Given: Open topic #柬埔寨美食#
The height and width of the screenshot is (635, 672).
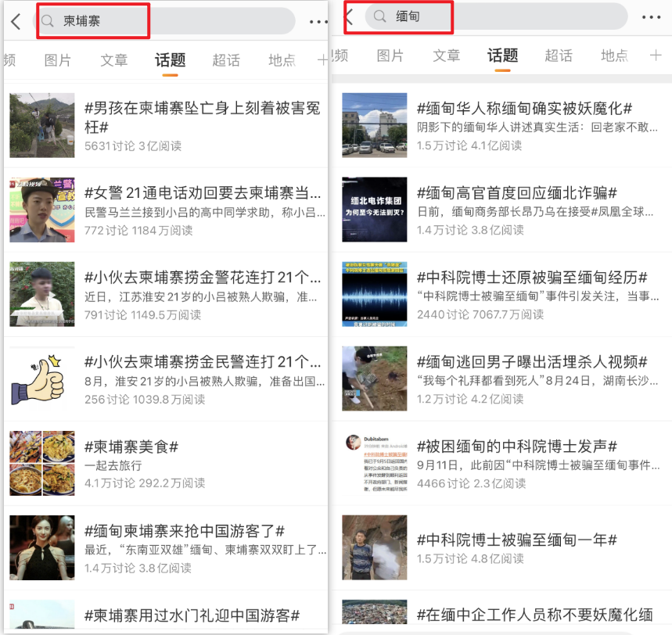Looking at the screenshot, I should point(131,447).
